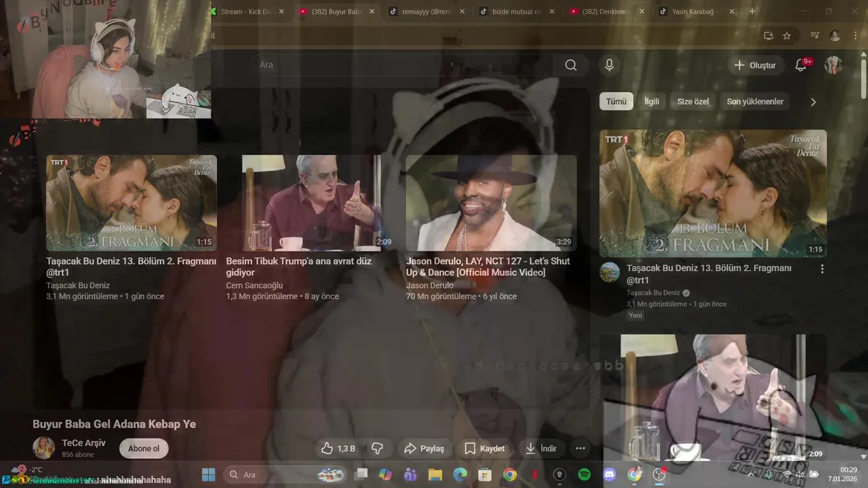Open Microsoft Edge from the taskbar
The image size is (868, 488).
click(x=460, y=474)
